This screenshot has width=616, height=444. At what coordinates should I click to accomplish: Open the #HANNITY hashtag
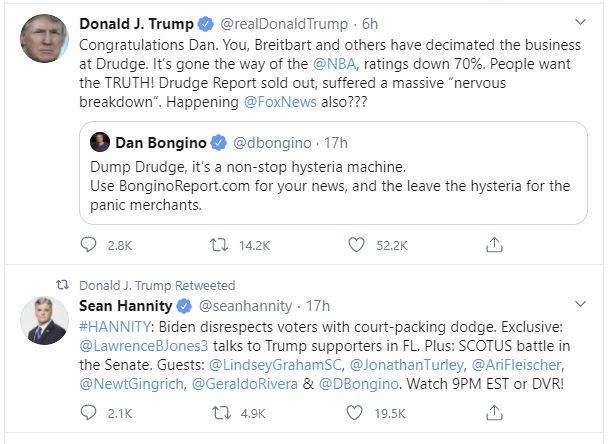tap(115, 327)
